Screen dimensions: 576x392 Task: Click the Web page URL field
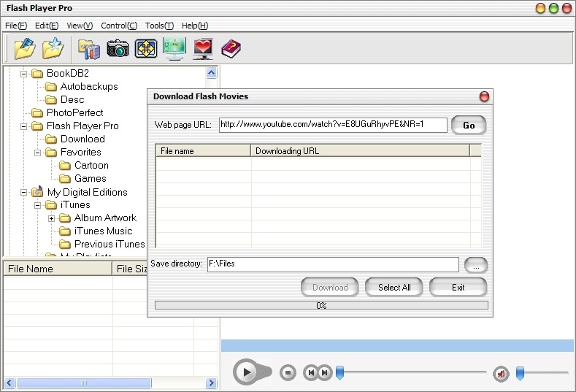pos(333,125)
